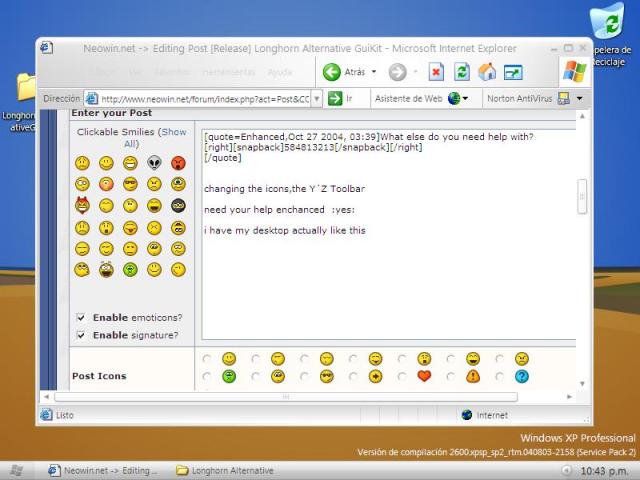Select the green sick post icon radio
Viewport: 640px width, 480px height.
207,376
